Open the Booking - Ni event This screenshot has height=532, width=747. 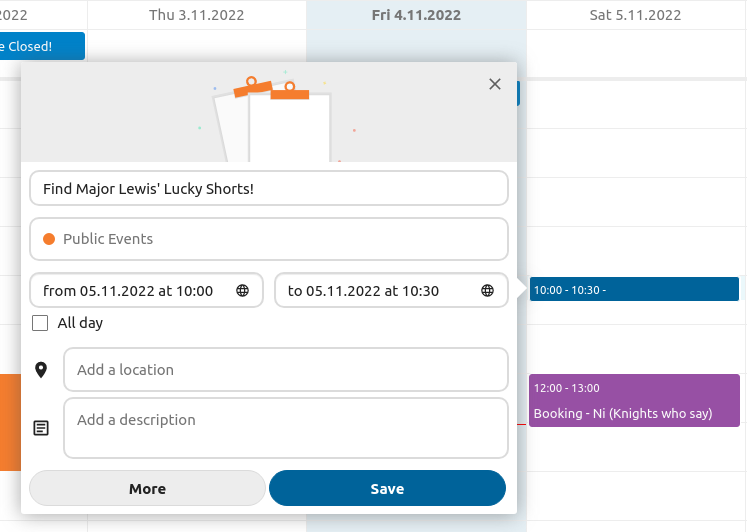(x=634, y=401)
